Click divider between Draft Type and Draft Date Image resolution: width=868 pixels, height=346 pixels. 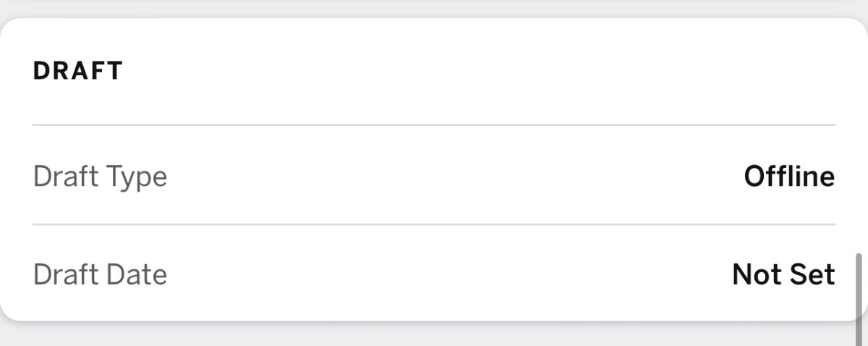tap(434, 224)
